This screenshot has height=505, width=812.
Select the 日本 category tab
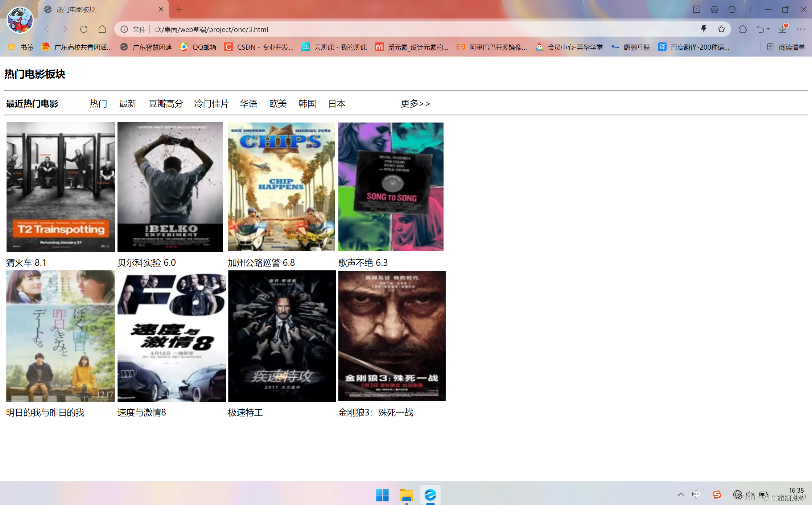tap(337, 104)
